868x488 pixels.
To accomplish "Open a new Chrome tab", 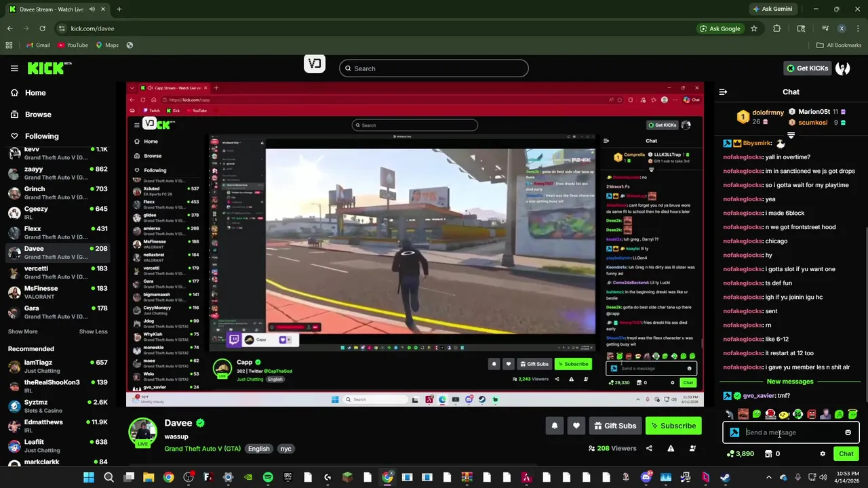I will (119, 9).
